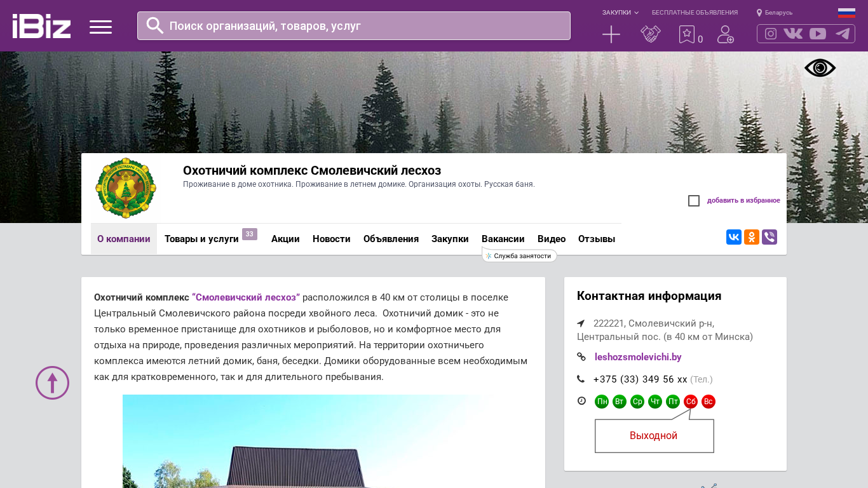
Task: Reveal phone number +375 (33) 349 56 xx
Action: click(641, 379)
